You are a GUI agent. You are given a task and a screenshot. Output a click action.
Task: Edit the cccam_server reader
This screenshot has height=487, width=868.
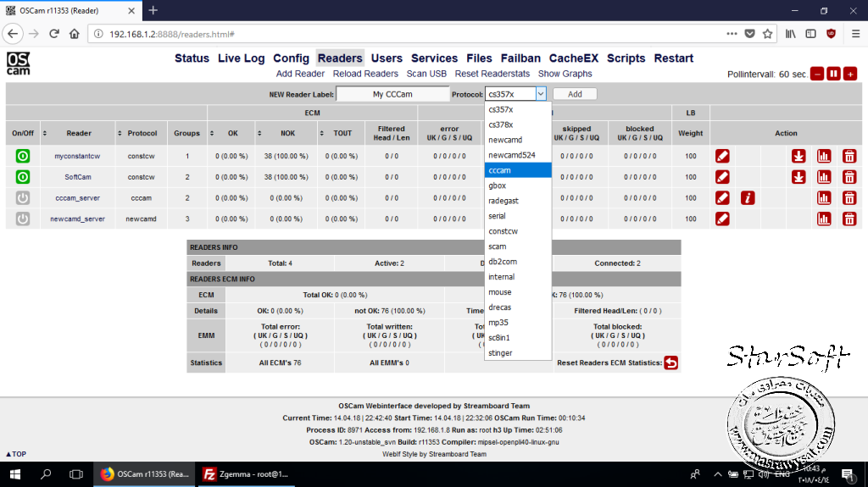pos(722,198)
